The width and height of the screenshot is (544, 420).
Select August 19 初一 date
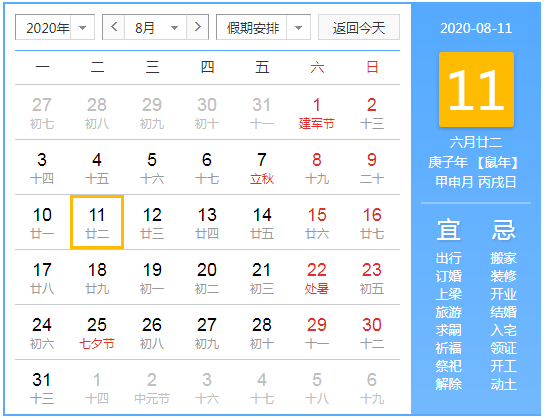click(x=152, y=278)
